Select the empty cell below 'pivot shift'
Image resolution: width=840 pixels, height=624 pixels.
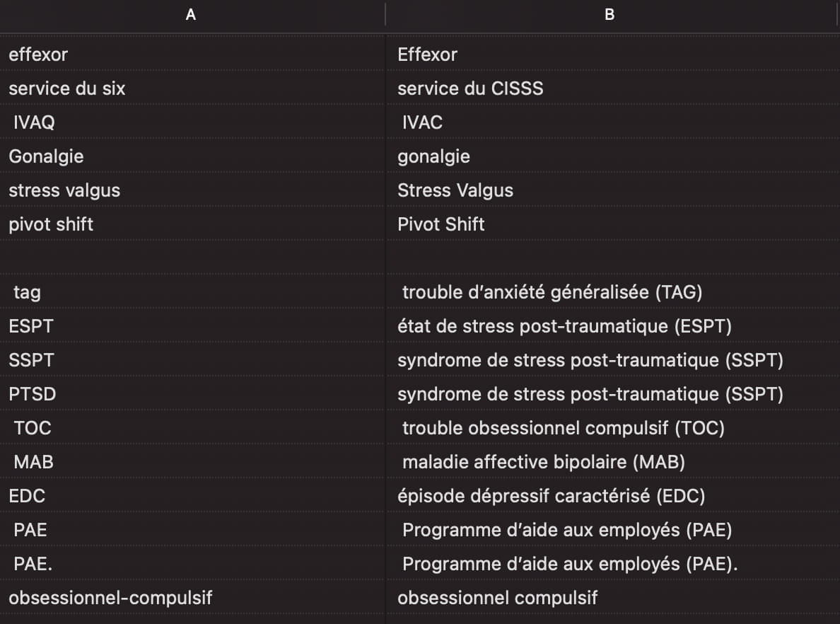192,258
